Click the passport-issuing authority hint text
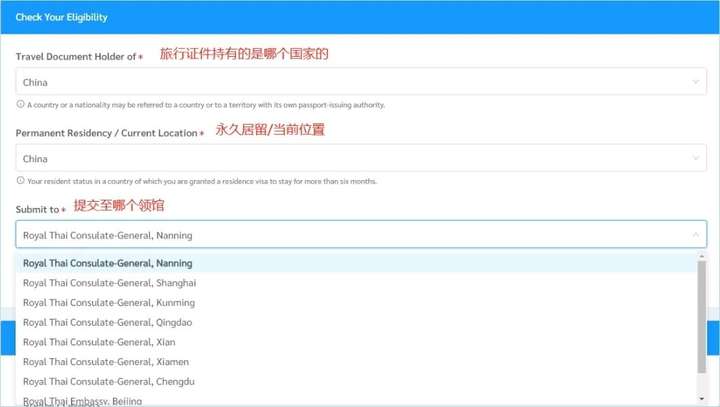The height and width of the screenshot is (407, 720). click(206, 105)
